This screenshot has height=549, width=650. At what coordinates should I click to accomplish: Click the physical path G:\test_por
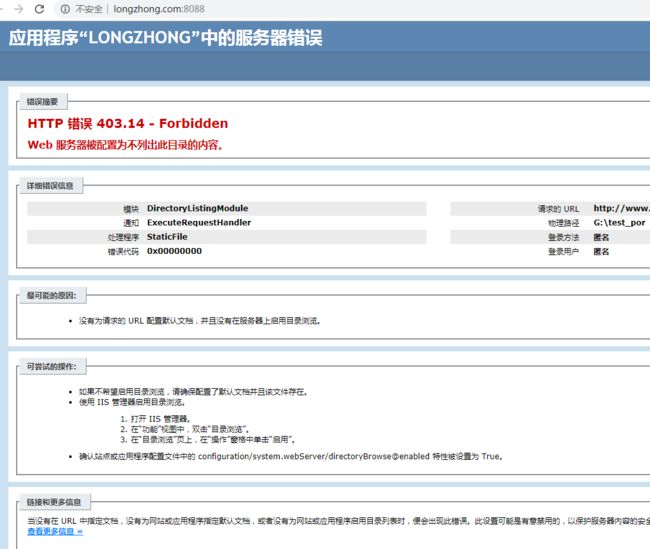click(619, 223)
